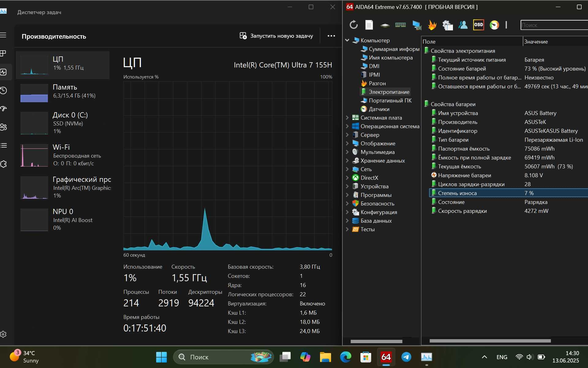
Task: Select the NPU 0 performance entry
Action: point(62,219)
